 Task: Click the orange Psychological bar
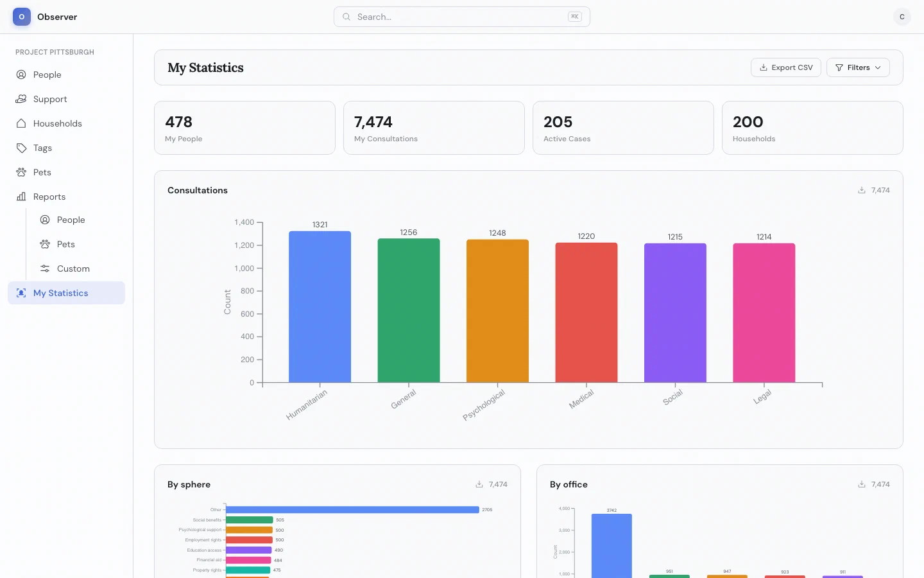(x=497, y=311)
